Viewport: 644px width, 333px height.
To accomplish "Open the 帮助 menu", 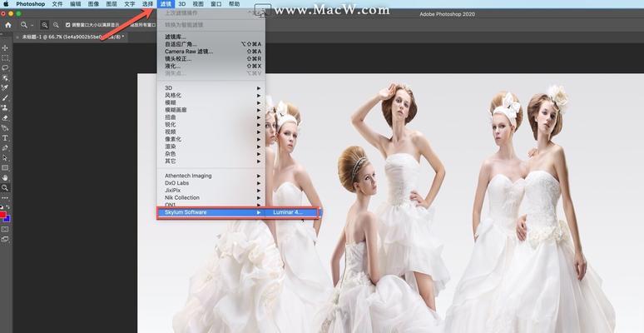I will click(x=234, y=4).
